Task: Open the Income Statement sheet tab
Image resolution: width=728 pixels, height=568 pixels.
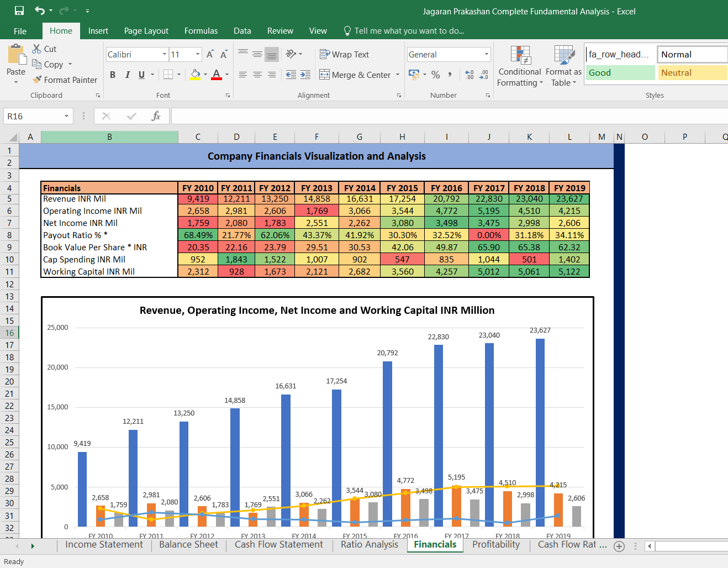Action: [x=104, y=545]
